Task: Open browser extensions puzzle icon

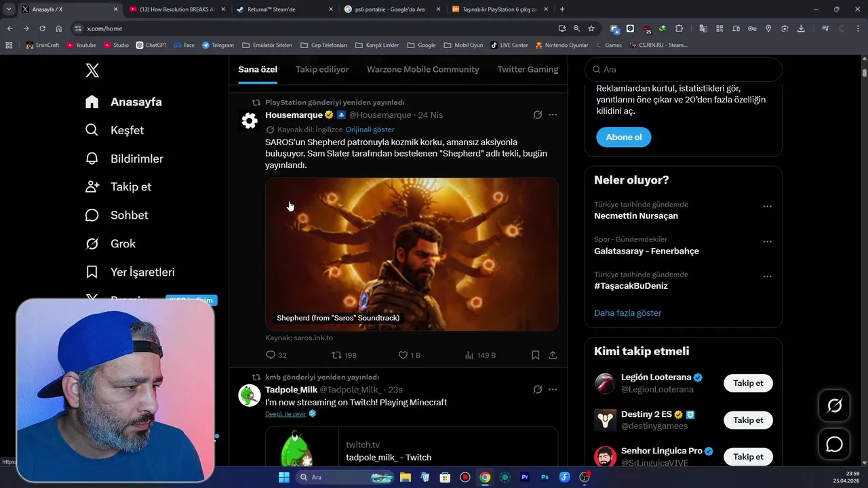Action: pyautogui.click(x=679, y=28)
